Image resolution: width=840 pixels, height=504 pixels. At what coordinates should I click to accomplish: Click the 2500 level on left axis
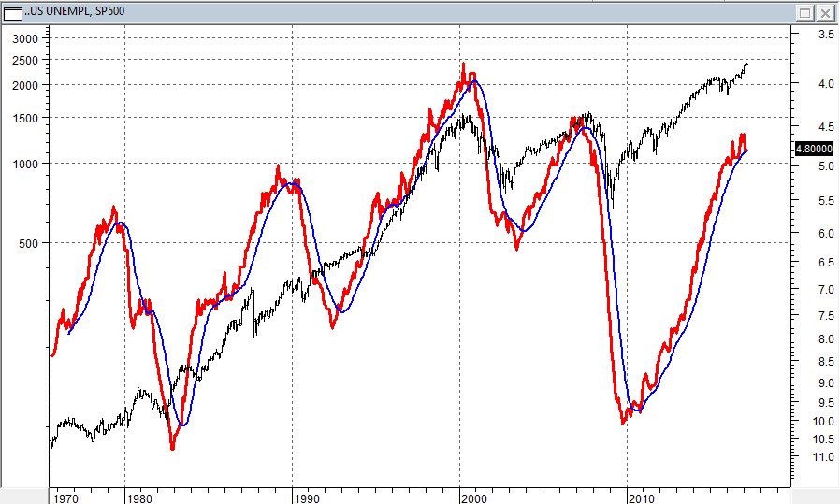pyautogui.click(x=25, y=61)
